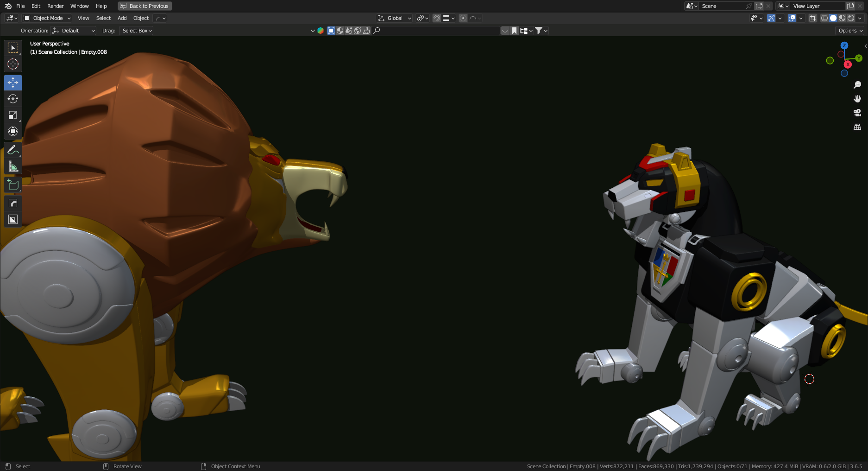Screen dimensions: 868x471
Task: Open the filter funnel dropdown
Action: 541,31
